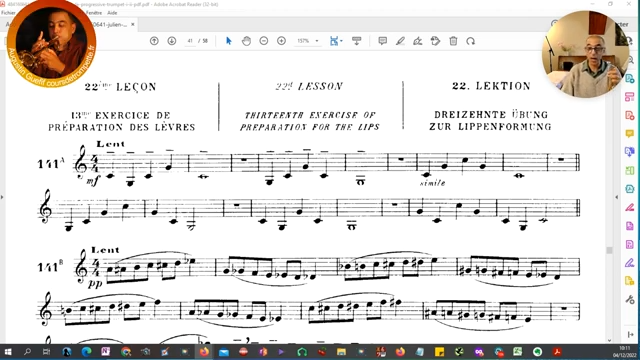Open Comment tool in right pane

[629, 133]
